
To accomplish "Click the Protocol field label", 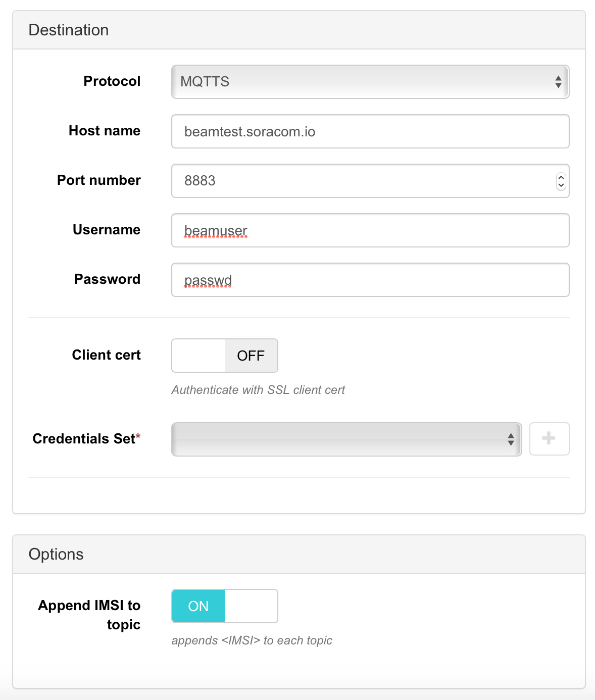I will (x=112, y=81).
